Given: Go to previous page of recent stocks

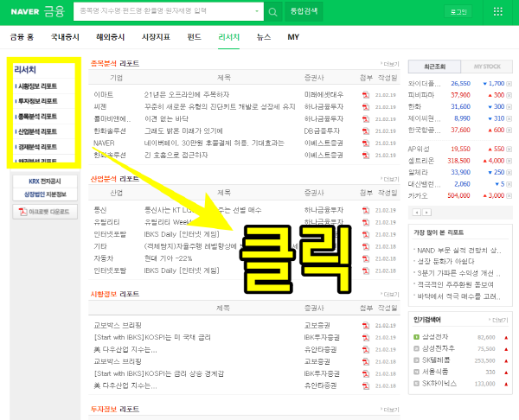Looking at the screenshot, I should coord(417,213).
